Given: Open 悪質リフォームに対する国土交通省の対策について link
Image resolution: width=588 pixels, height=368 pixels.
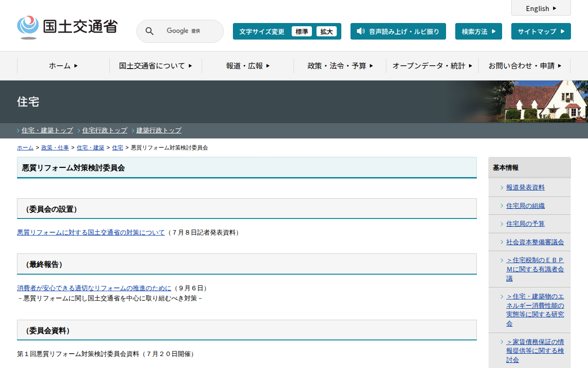Looking at the screenshot, I should coord(91,233).
